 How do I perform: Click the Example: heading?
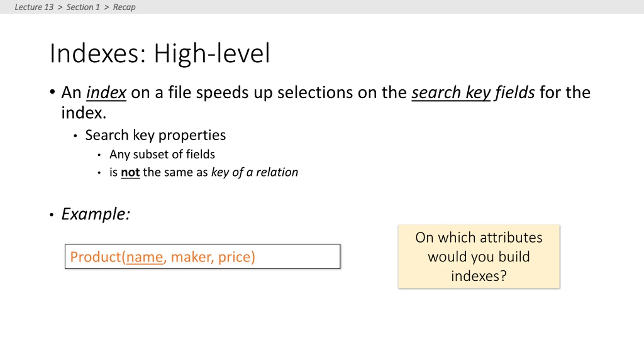[x=96, y=214]
